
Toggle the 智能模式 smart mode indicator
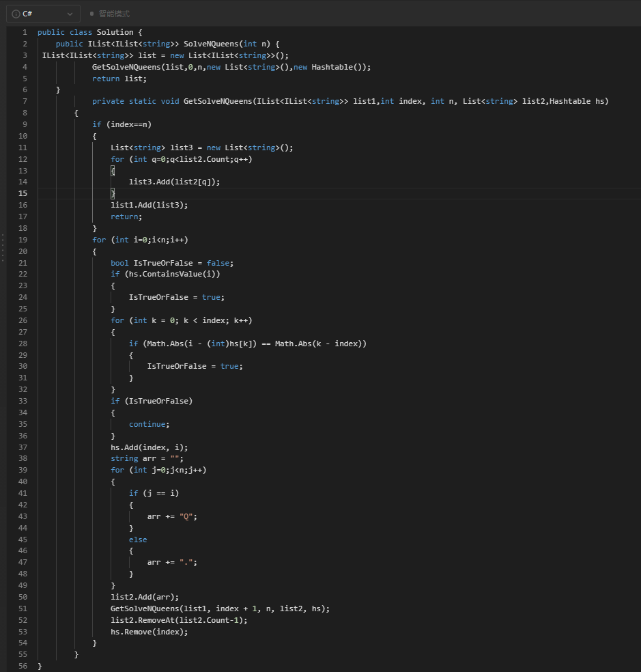(x=92, y=14)
